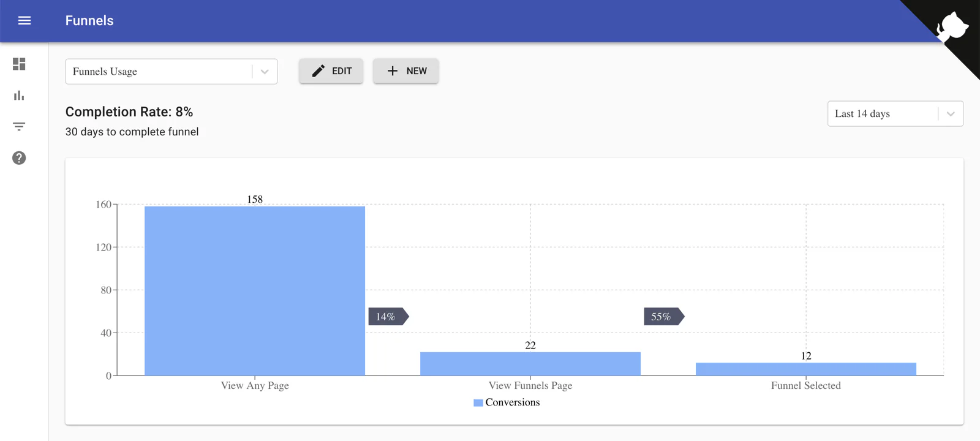The width and height of the screenshot is (980, 441).
Task: Click the Conversions legend color swatch
Action: 478,403
